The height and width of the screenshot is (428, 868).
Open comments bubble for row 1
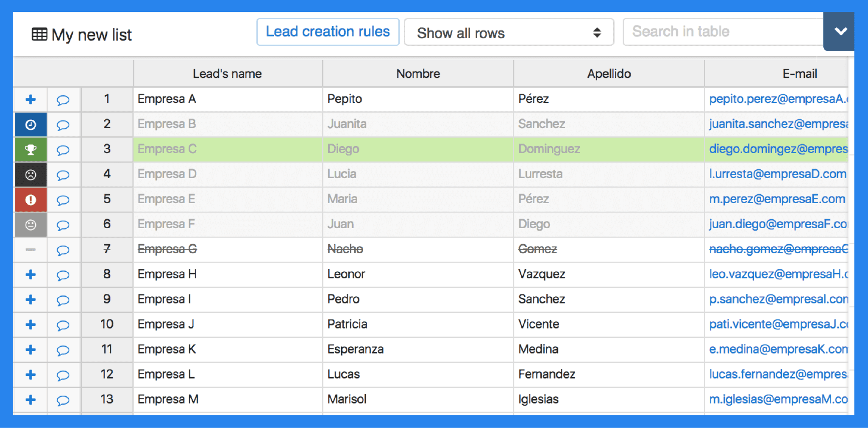63,100
